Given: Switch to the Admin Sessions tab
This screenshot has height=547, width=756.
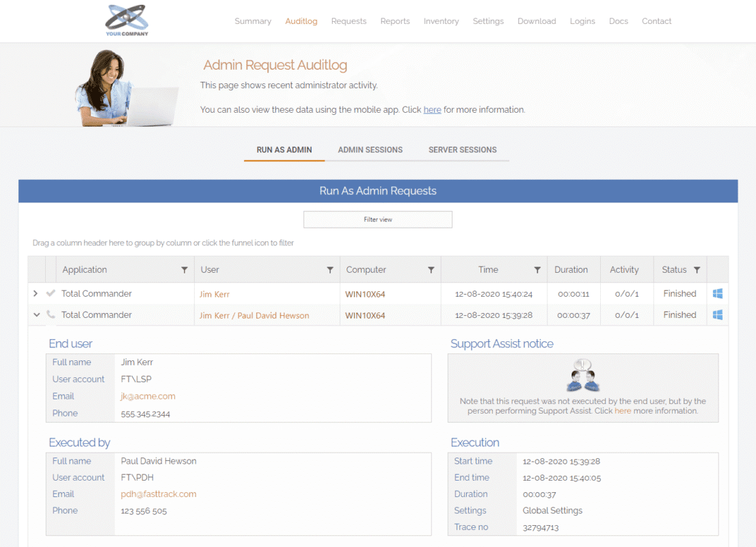Looking at the screenshot, I should pyautogui.click(x=370, y=150).
